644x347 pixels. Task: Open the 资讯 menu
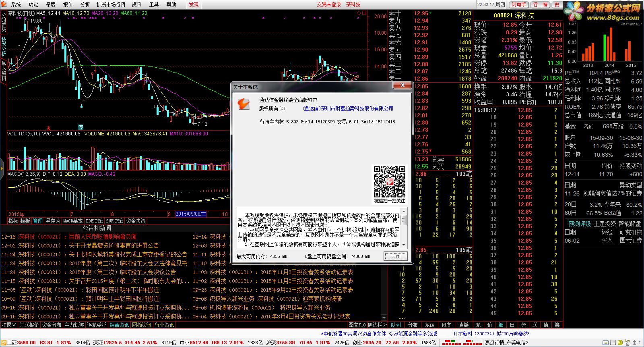pyautogui.click(x=136, y=4)
